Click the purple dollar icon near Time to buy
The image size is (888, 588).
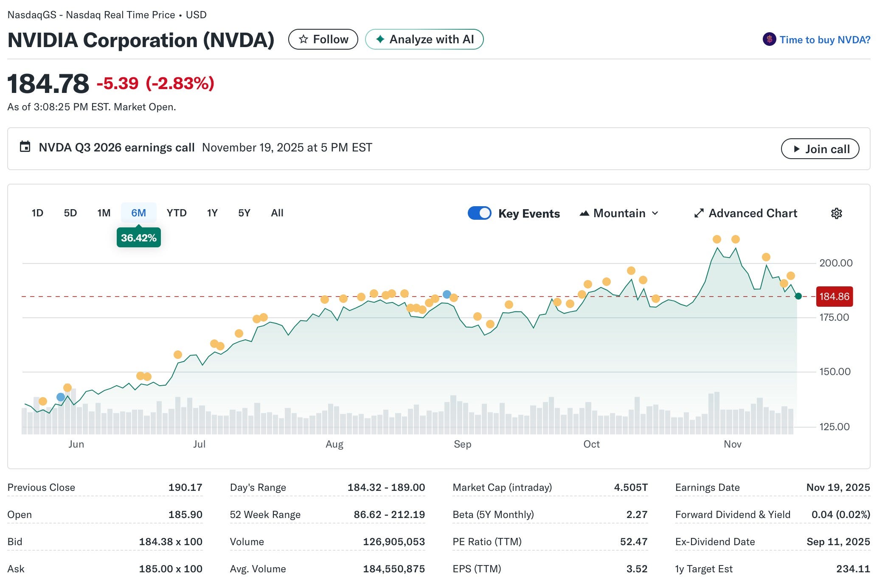(x=769, y=39)
